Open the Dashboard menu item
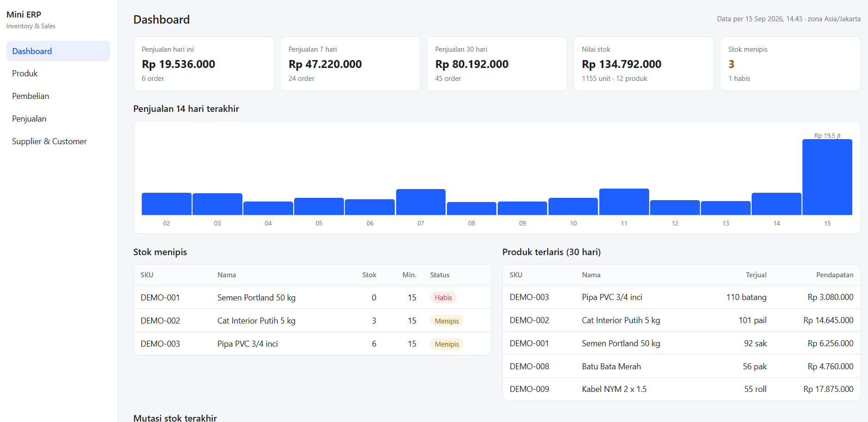The image size is (868, 422). coord(58,51)
